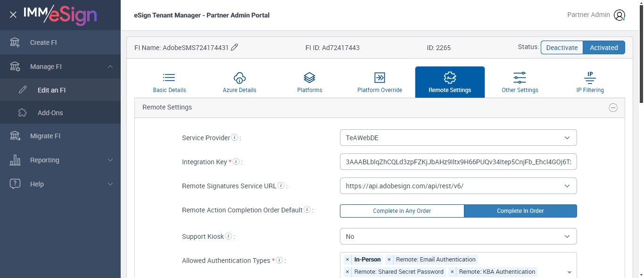The width and height of the screenshot is (644, 278).
Task: Click into the Integration Key field
Action: (x=458, y=162)
